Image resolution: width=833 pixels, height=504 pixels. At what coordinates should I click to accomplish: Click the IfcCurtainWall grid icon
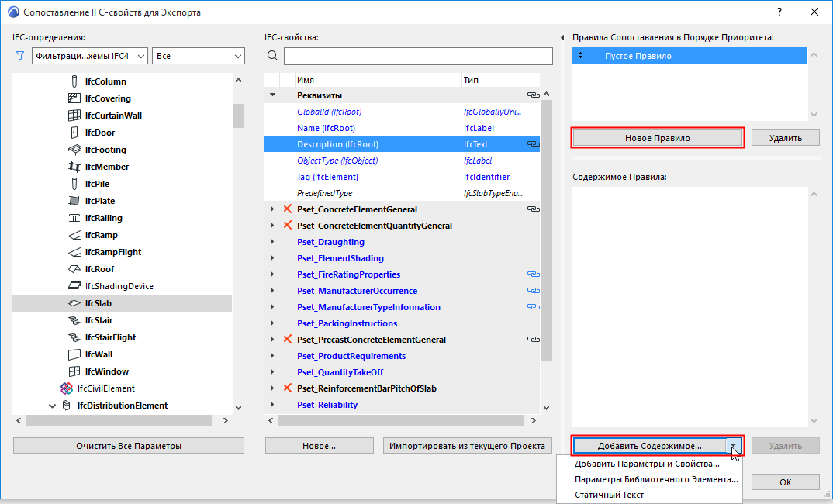pos(74,116)
